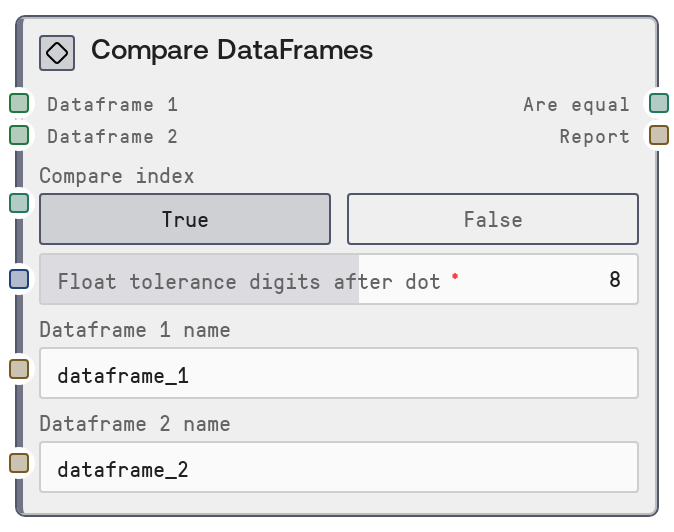The image size is (674, 532).
Task: Click the Report output socket
Action: click(x=658, y=135)
